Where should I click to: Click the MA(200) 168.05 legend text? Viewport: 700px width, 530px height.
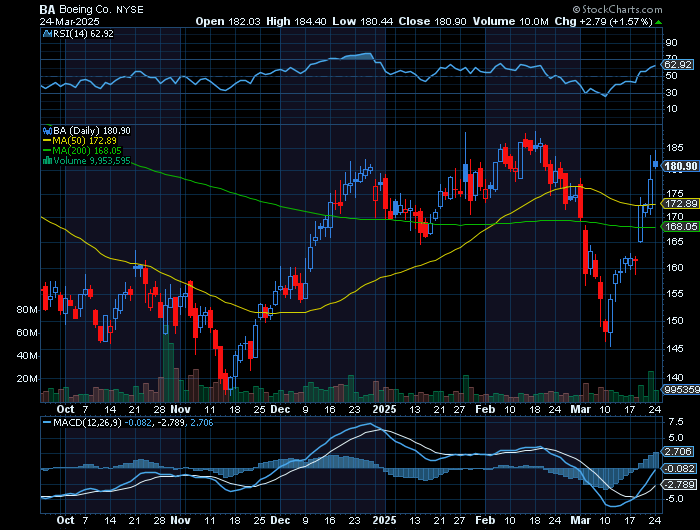pos(87,151)
